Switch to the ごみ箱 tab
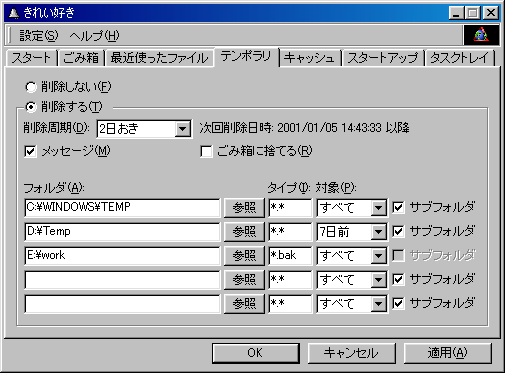 81,58
